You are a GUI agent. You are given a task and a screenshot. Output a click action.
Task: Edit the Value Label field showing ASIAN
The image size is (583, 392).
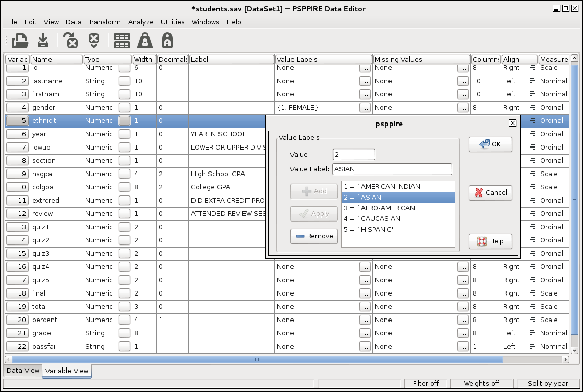coord(392,169)
